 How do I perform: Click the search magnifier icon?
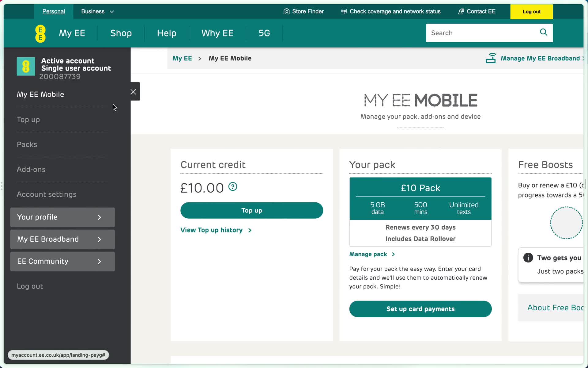coord(543,33)
